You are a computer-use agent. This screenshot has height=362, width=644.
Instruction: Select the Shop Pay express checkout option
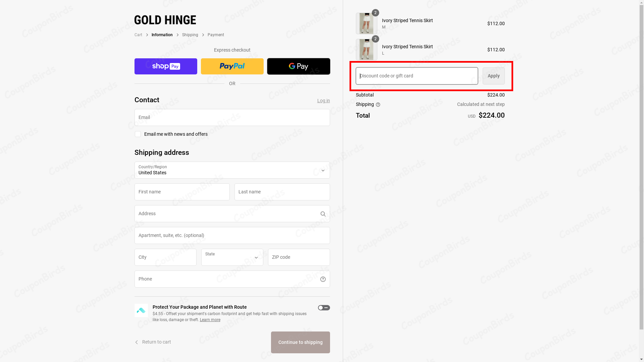[x=166, y=66]
